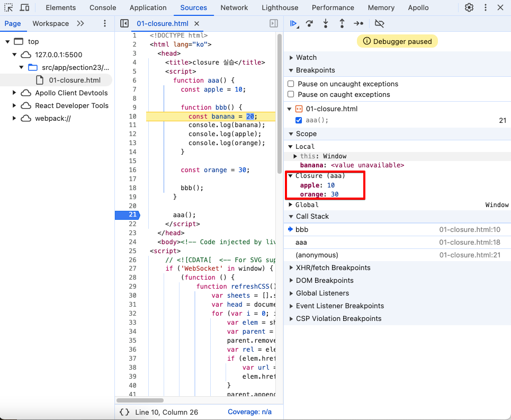511x420 pixels.
Task: Switch to the Console tab
Action: coord(103,7)
